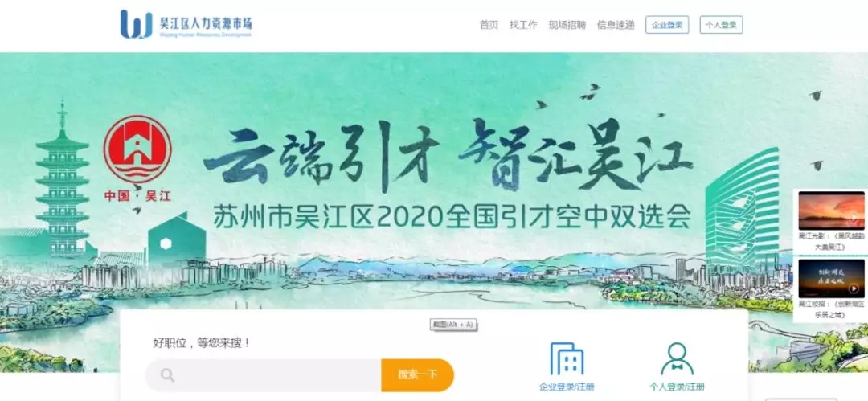Click the personal login person icon
Screen dimensions: 868x401
click(677, 359)
